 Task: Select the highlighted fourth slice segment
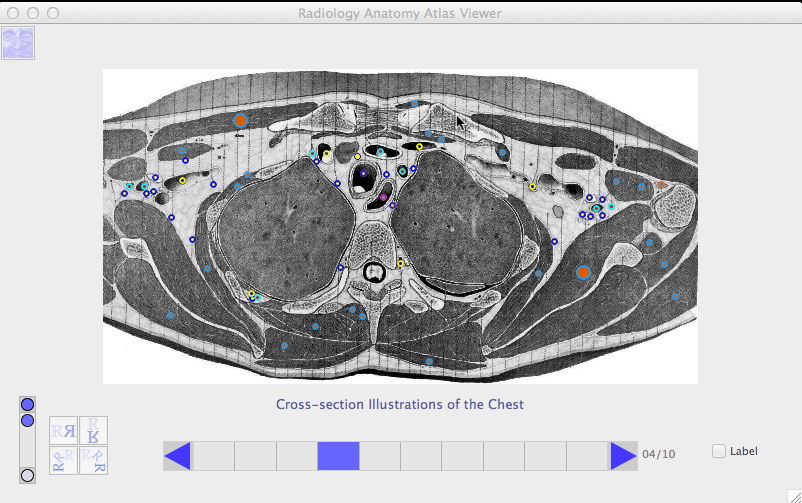[x=338, y=456]
